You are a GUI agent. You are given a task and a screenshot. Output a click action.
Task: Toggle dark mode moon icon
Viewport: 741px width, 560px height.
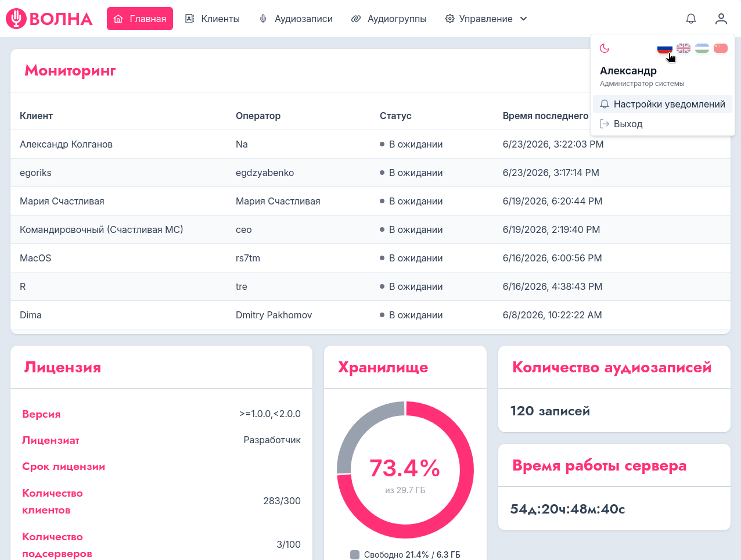[605, 48]
